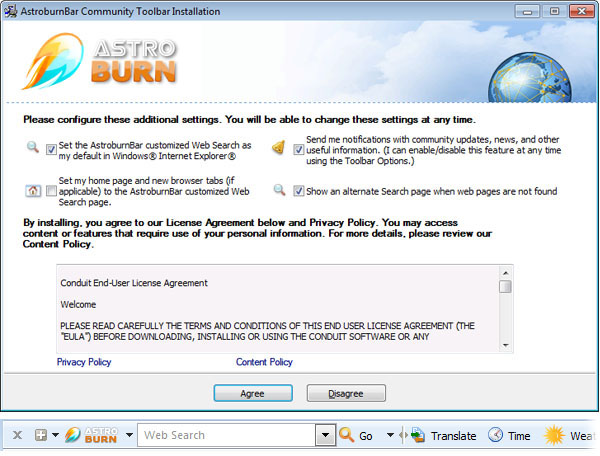600x456 pixels.
Task: Enable home page and new tabs setting
Action: [x=51, y=191]
